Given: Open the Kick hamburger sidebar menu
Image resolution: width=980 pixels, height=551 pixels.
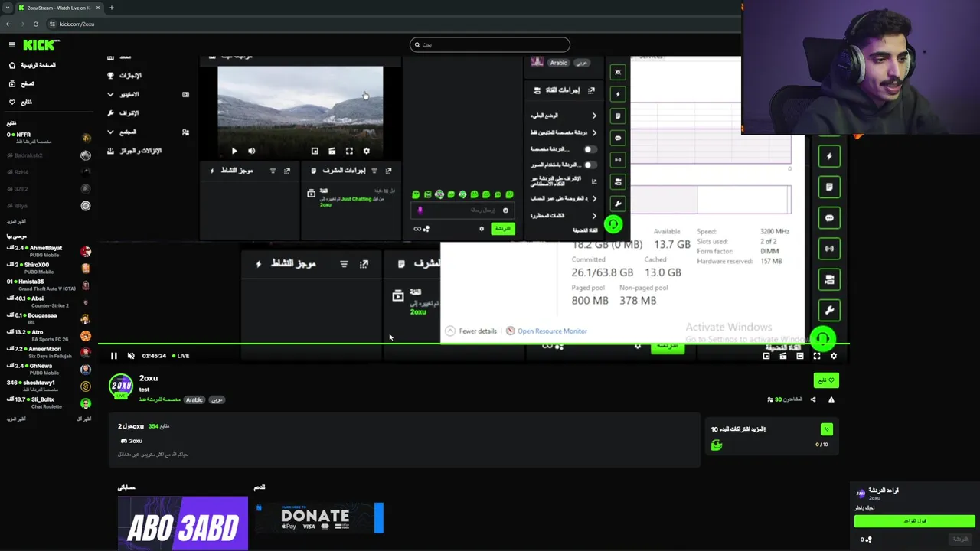Looking at the screenshot, I should (x=12, y=45).
